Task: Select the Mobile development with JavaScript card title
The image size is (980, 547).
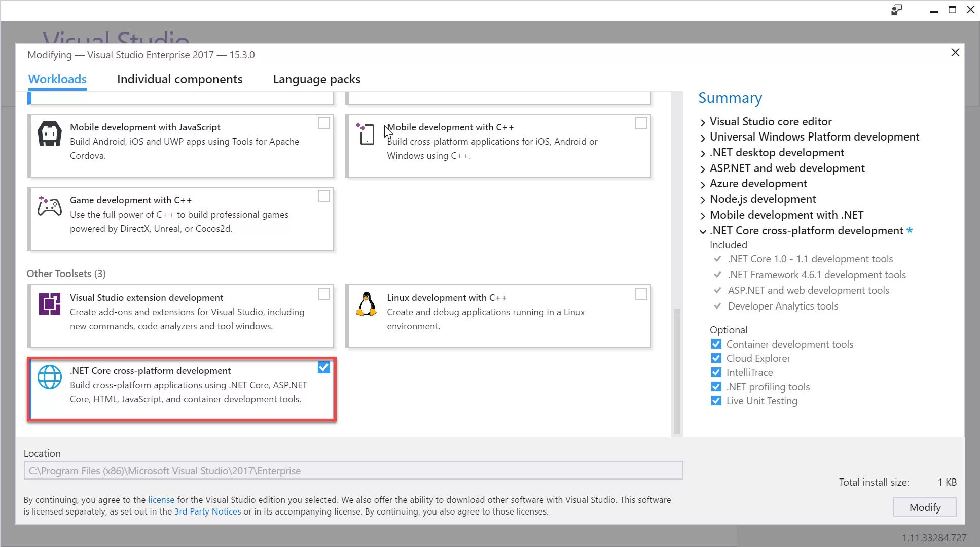Action: tap(145, 127)
